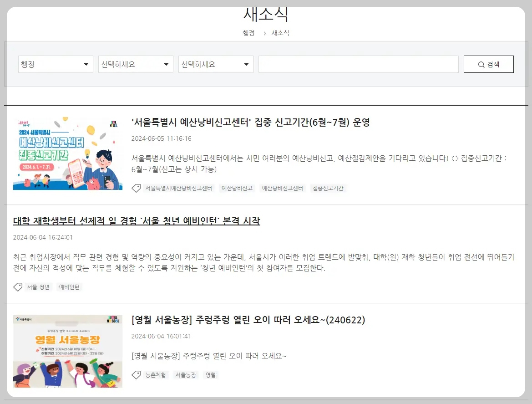
Task: Select the 행정 breadcrumb item
Action: tap(248, 33)
